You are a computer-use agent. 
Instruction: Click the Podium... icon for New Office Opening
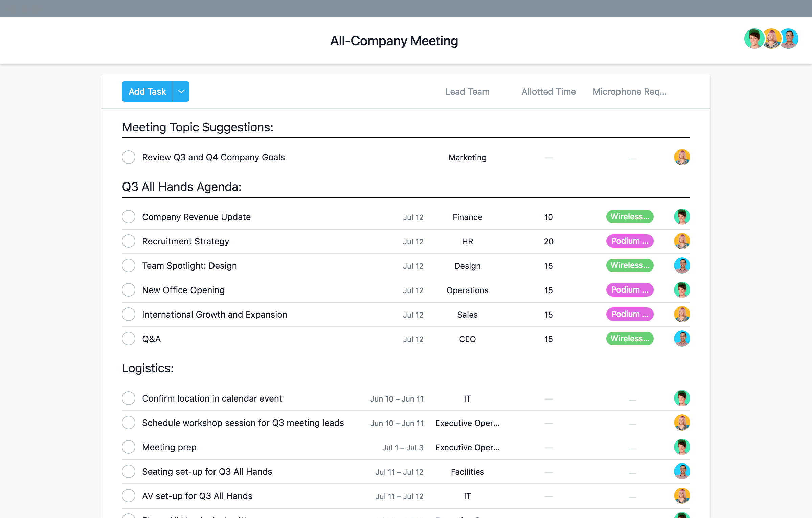629,289
